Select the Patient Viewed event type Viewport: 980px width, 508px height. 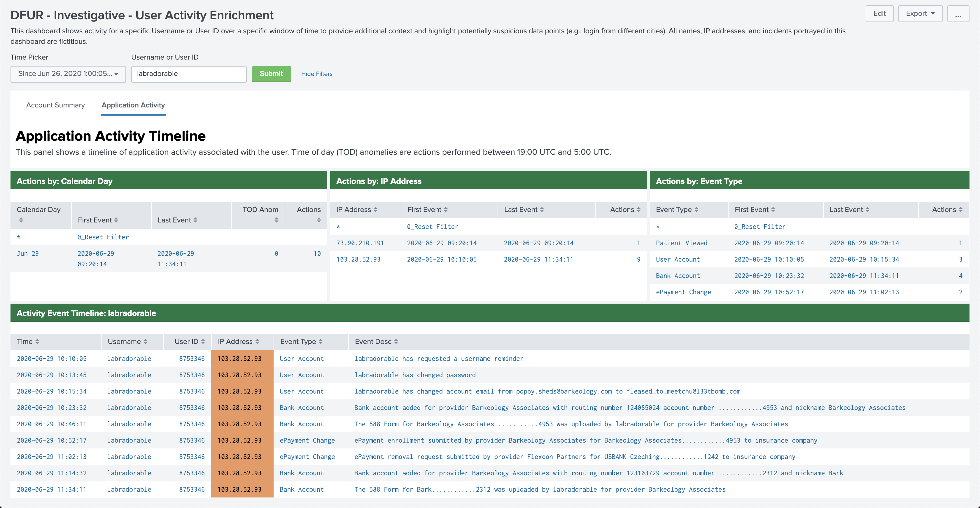(x=681, y=243)
